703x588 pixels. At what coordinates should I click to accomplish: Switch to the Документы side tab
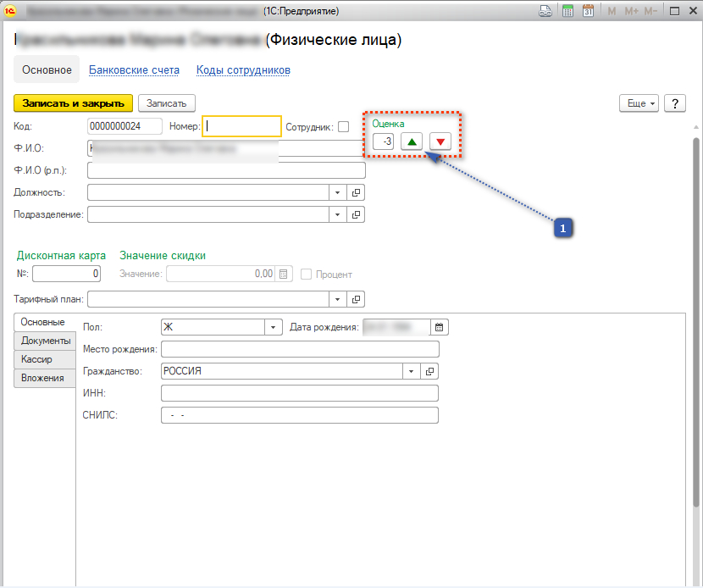point(45,341)
